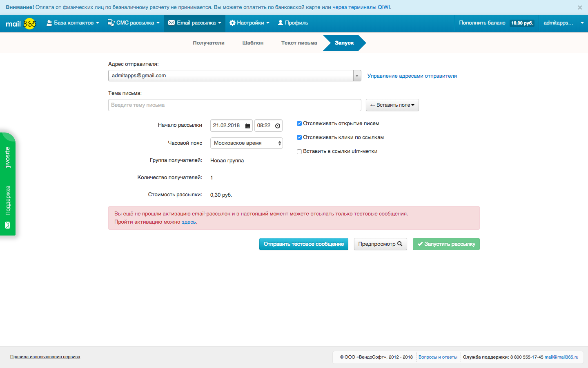Go to the 'Получатели' step
This screenshot has width=588, height=368.
coord(209,43)
